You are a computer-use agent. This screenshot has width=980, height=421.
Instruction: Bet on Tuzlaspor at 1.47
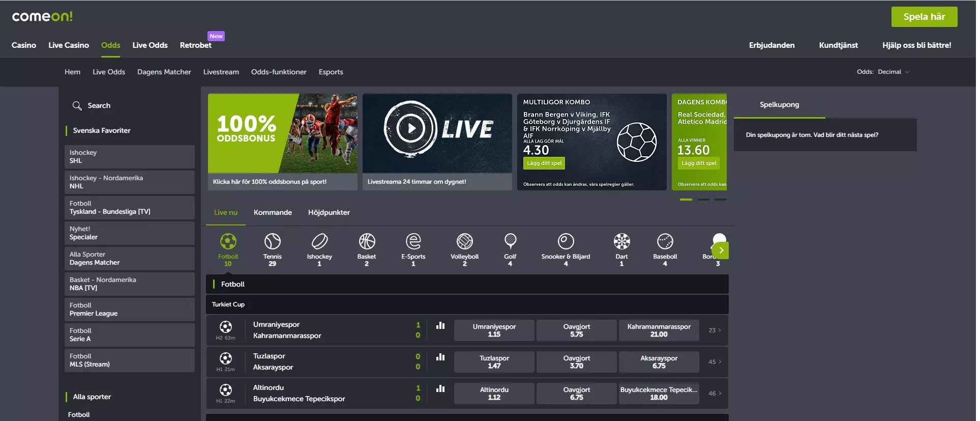point(494,362)
